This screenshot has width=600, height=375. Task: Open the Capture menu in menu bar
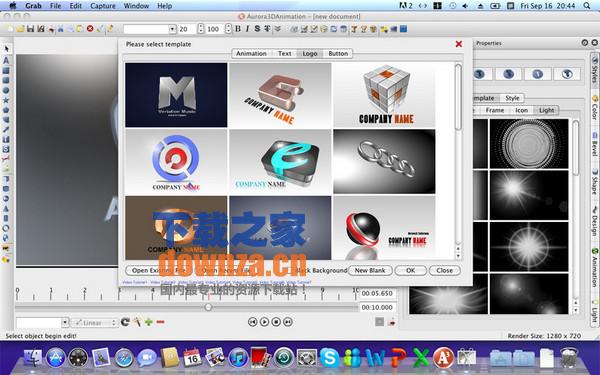(x=103, y=6)
